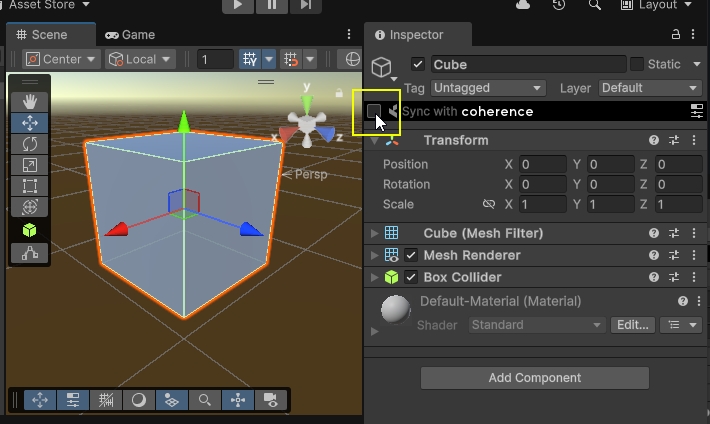Select the Rect tool
710x424 pixels.
point(29,186)
